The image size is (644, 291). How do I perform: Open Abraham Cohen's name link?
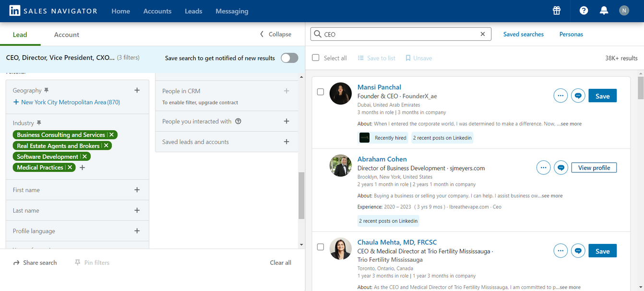(x=382, y=159)
